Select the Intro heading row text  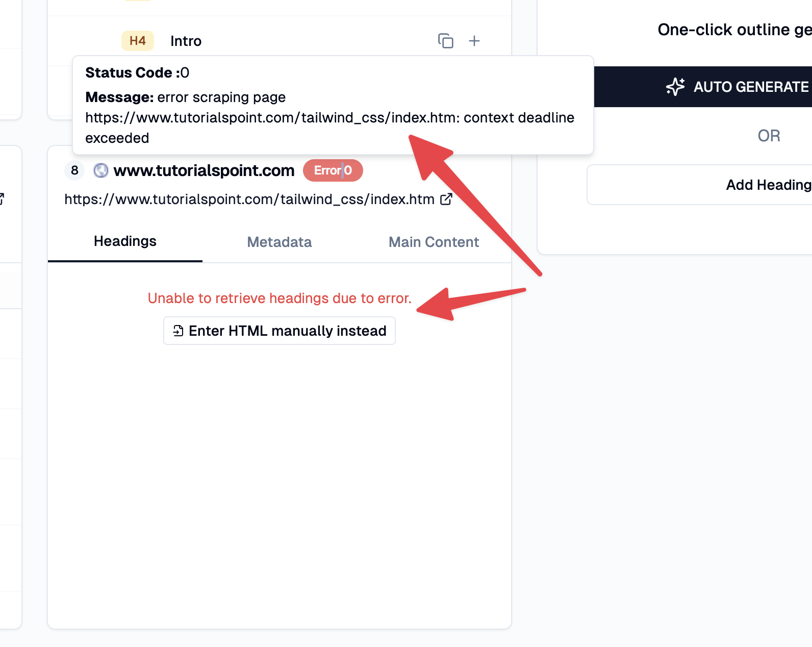click(186, 41)
